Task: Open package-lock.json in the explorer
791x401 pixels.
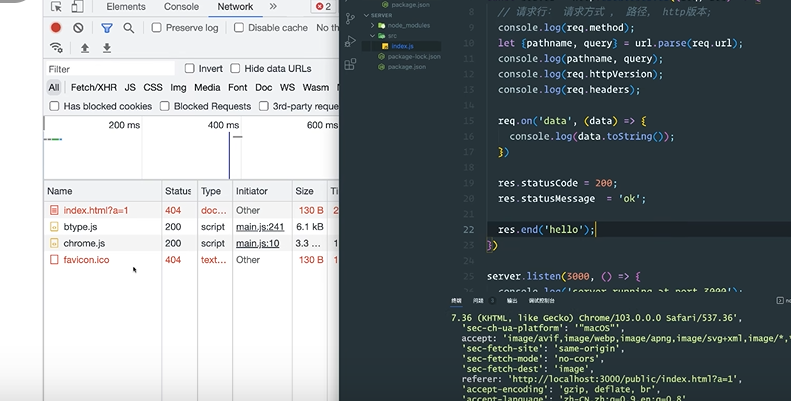Action: (x=414, y=56)
